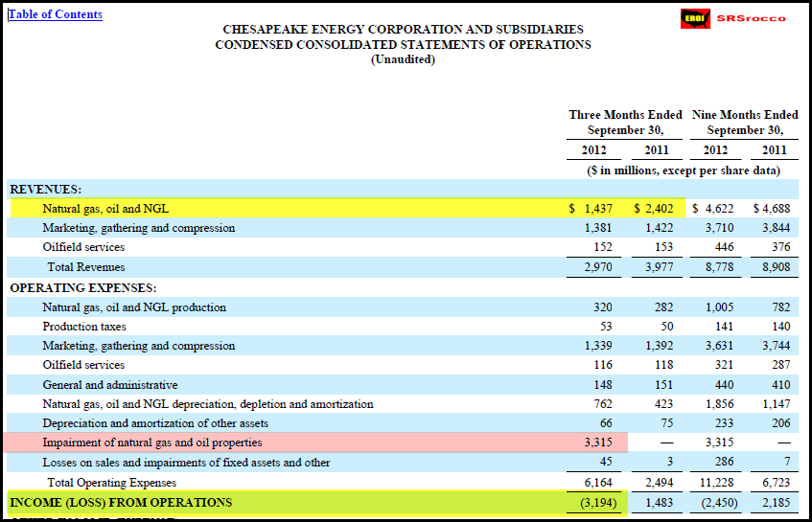Click 'Impairment of natural gas and oil properties'
The height and width of the screenshot is (522, 812).
[x=152, y=443]
